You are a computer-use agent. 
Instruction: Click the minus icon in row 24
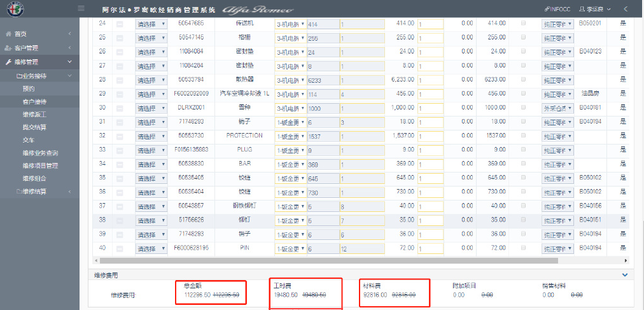[x=120, y=24]
